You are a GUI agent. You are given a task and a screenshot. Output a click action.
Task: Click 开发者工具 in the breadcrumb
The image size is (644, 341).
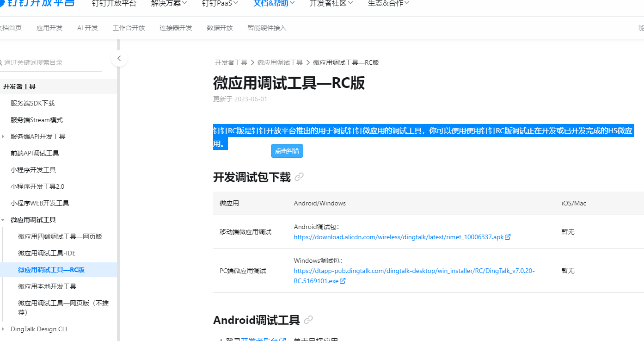pos(231,62)
